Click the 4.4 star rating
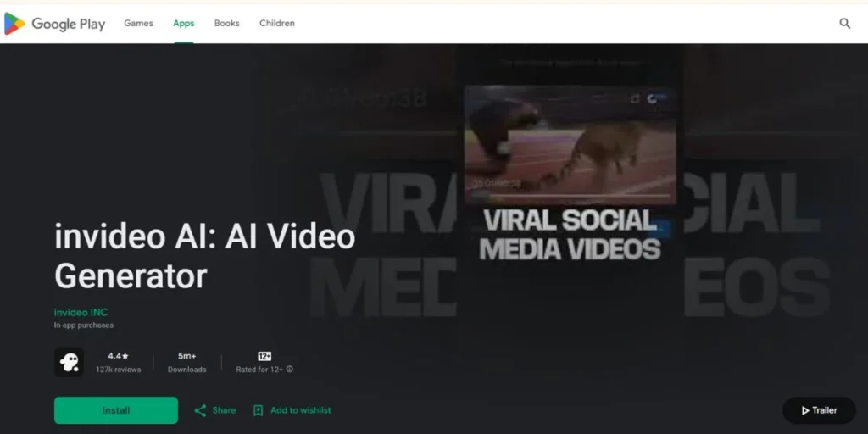868x434 pixels. 119,356
